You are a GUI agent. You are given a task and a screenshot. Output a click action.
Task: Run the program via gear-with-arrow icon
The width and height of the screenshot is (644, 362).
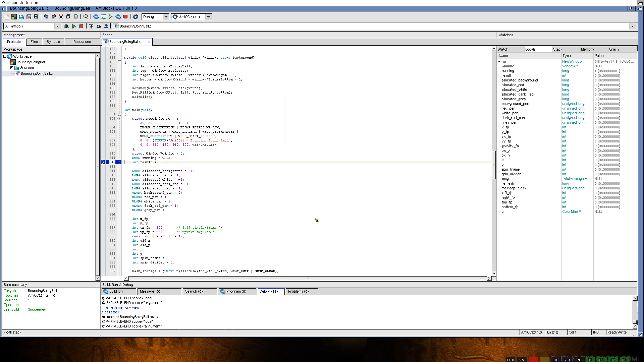(118, 17)
